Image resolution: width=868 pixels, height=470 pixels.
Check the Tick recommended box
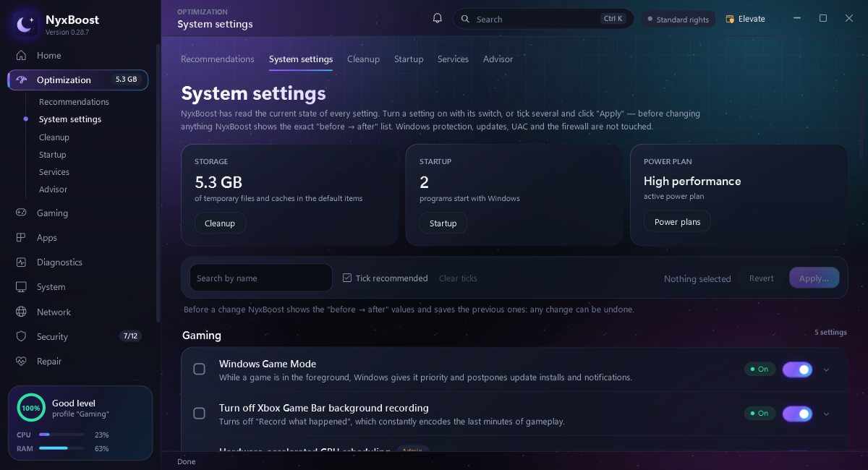347,278
